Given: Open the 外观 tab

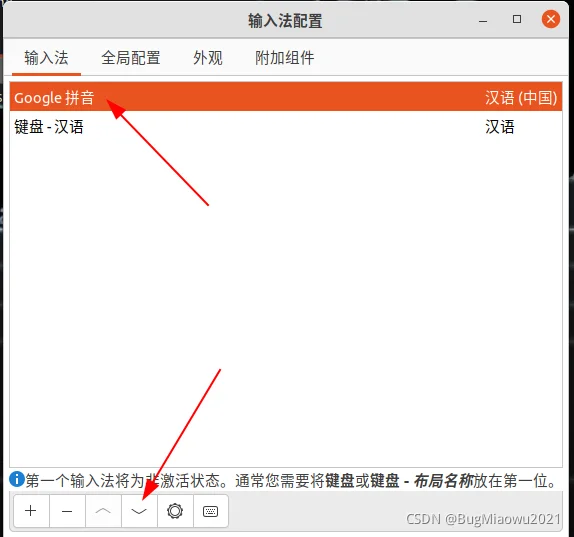Looking at the screenshot, I should (x=208, y=58).
